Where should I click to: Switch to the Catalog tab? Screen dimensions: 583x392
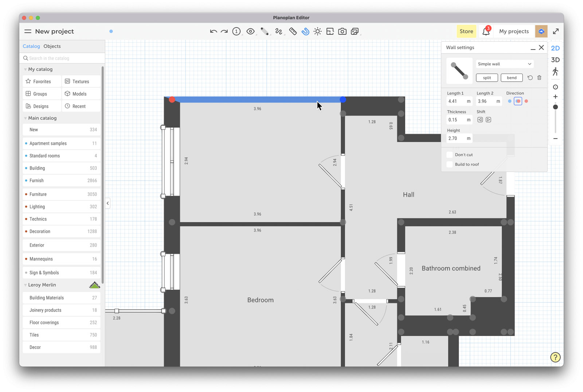[x=31, y=46]
